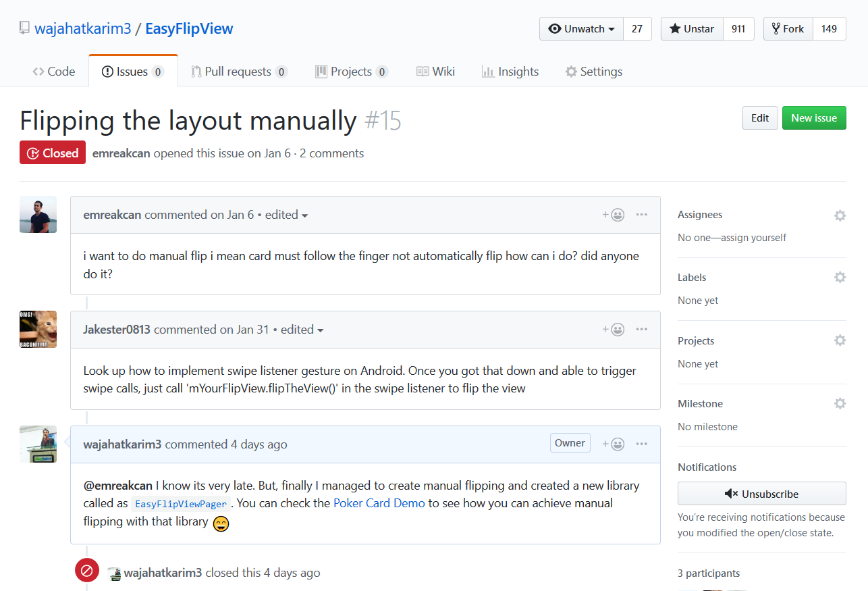Click the Labels gear icon
Screen dimensions: 868x591
(840, 278)
